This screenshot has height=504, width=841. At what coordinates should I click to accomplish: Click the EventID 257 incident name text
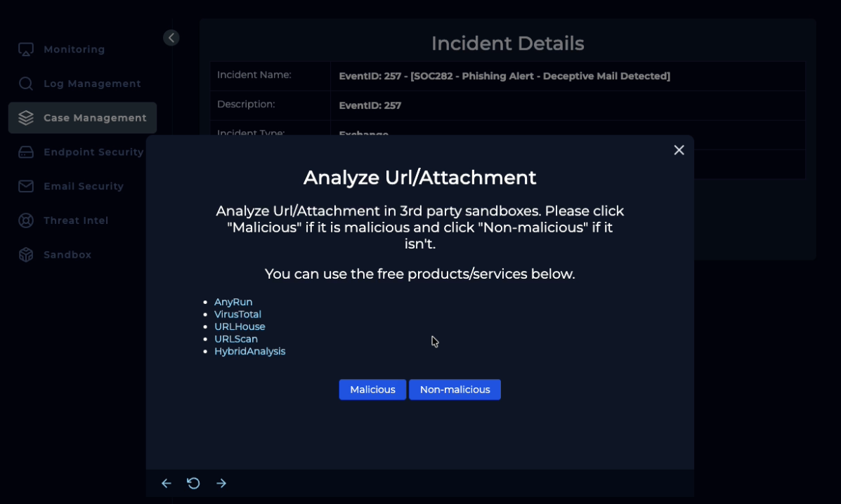pyautogui.click(x=504, y=76)
